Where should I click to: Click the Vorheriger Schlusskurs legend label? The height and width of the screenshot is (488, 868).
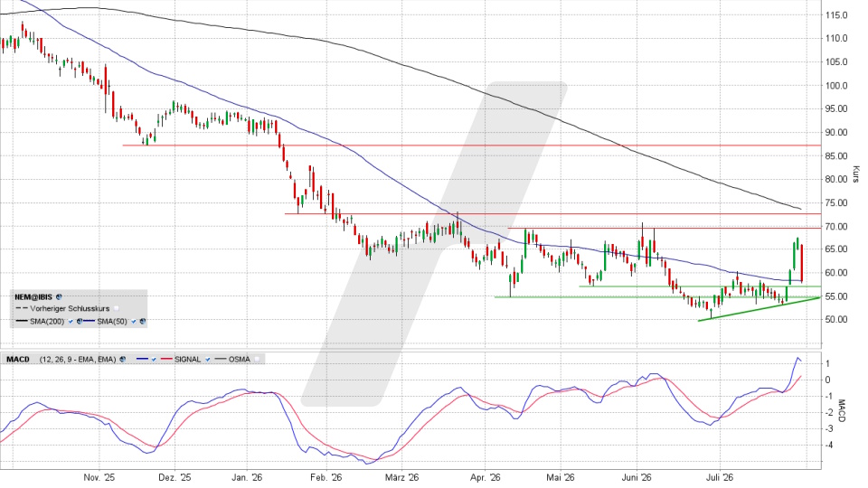click(70, 309)
